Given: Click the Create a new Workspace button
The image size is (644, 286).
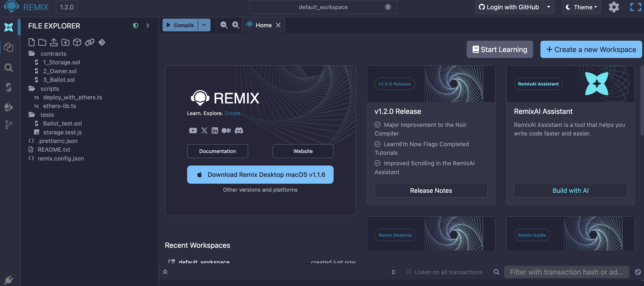Looking at the screenshot, I should point(591,50).
